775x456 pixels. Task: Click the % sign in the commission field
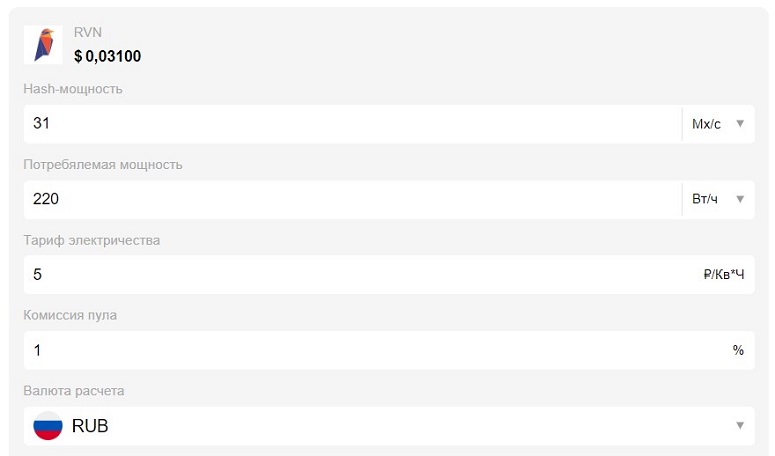(738, 350)
